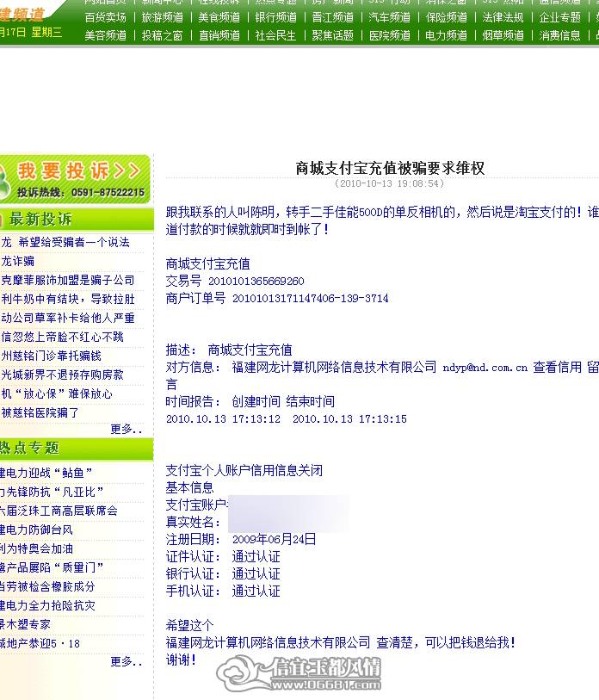599x700 pixels.
Task: Open 社会民生 section
Action: (276, 35)
